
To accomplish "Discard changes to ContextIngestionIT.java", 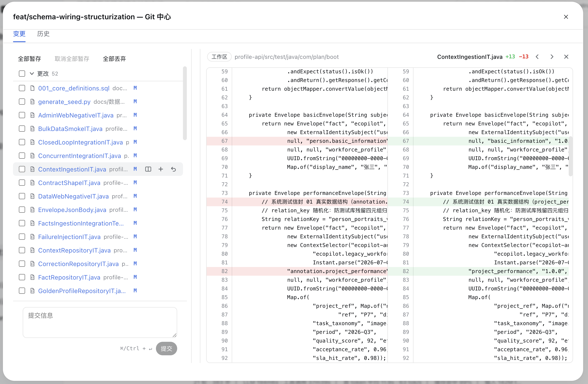I will click(174, 169).
